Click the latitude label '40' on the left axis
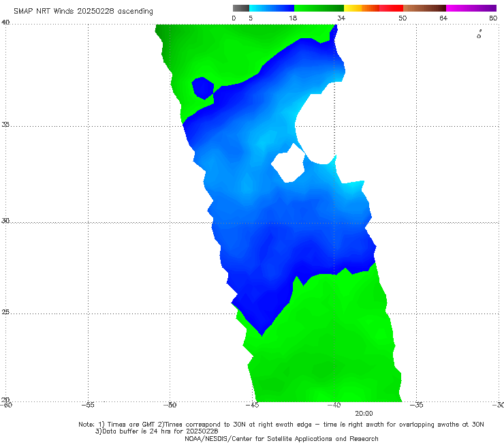504x443 pixels. coord(5,22)
